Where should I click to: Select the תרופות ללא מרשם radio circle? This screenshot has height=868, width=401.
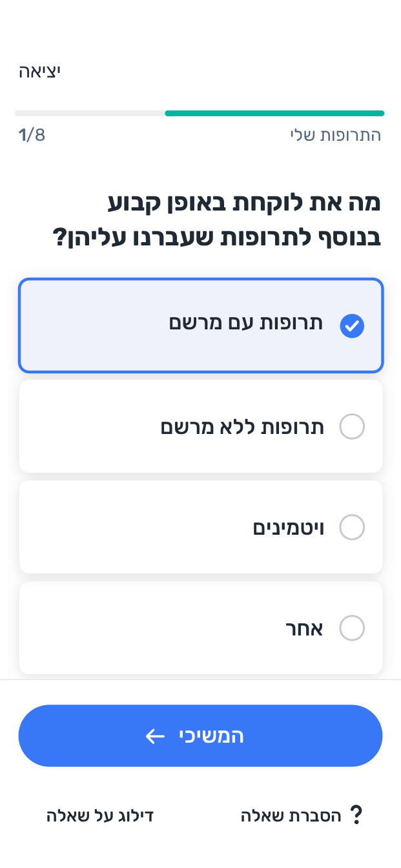(x=352, y=427)
